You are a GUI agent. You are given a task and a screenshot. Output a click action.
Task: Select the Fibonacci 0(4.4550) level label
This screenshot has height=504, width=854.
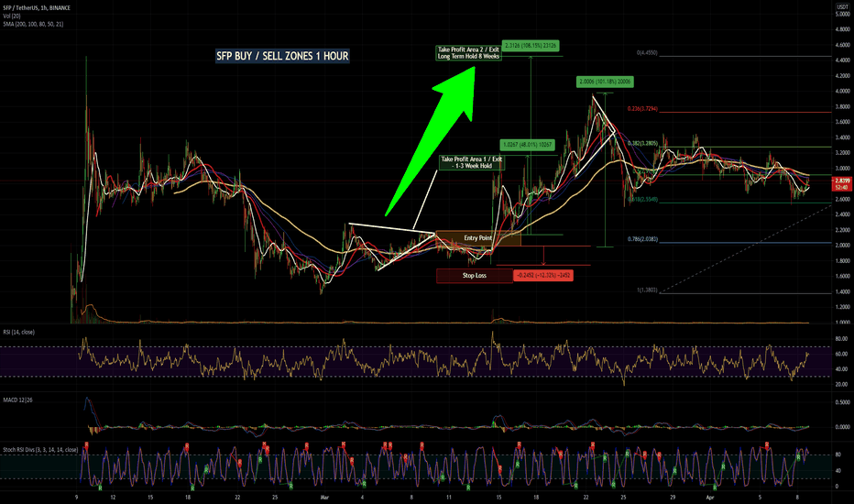click(x=647, y=53)
